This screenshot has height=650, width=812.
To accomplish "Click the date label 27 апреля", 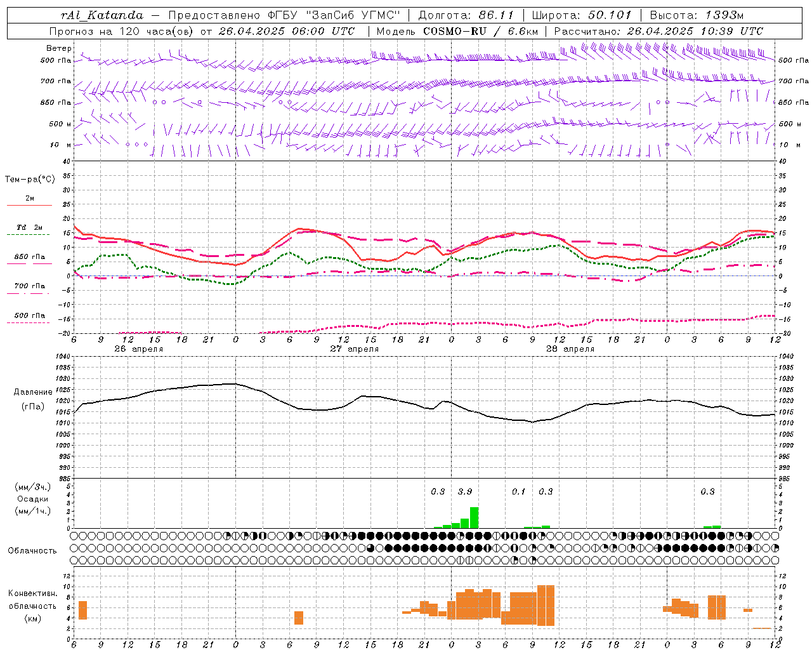I will click(354, 349).
